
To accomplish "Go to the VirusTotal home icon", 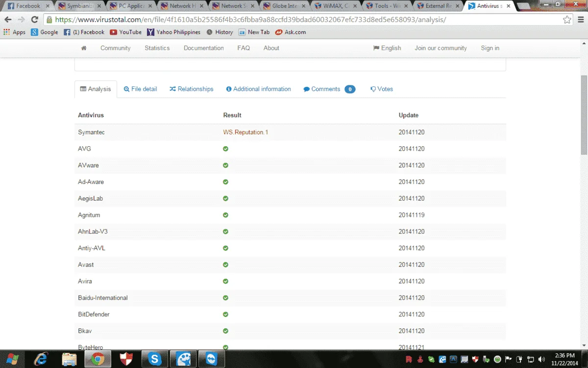I will [x=84, y=48].
